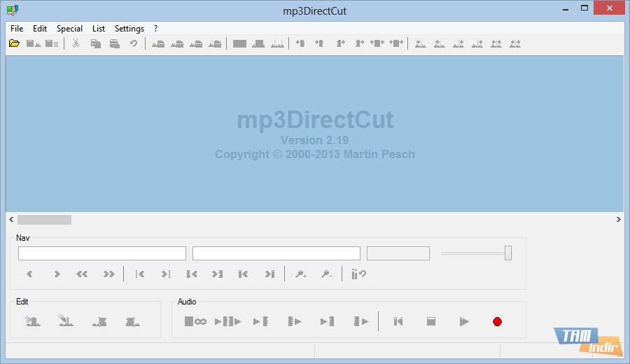Click the scissors Cut icon in the top toolbar
The height and width of the screenshot is (364, 630).
click(x=76, y=43)
